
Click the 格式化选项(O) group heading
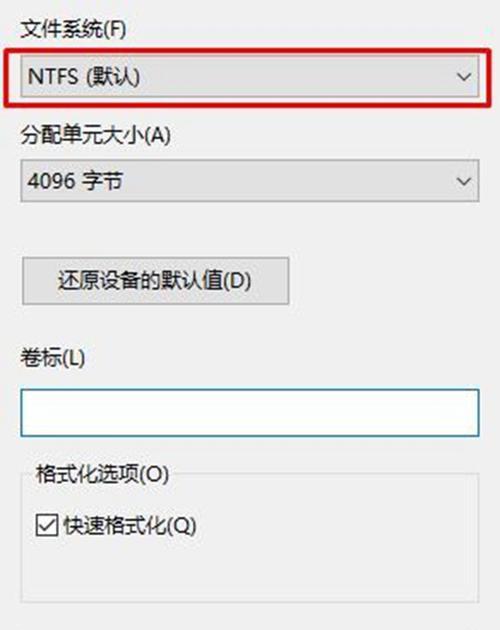[102, 474]
